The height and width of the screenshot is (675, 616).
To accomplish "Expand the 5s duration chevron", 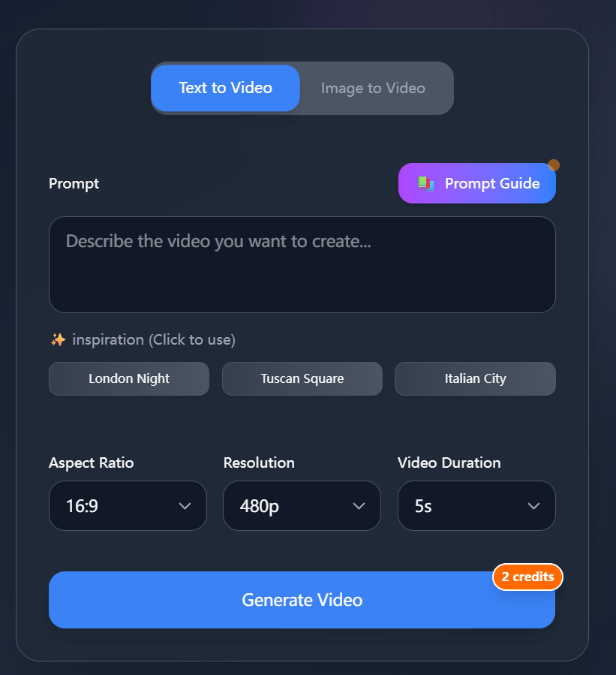I will [533, 506].
